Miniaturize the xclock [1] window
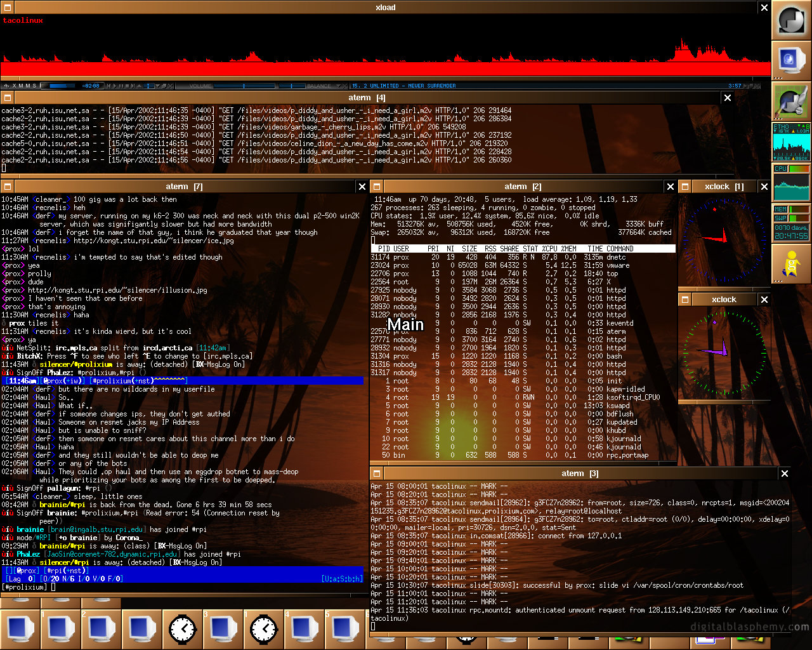This screenshot has width=812, height=650. tap(685, 187)
